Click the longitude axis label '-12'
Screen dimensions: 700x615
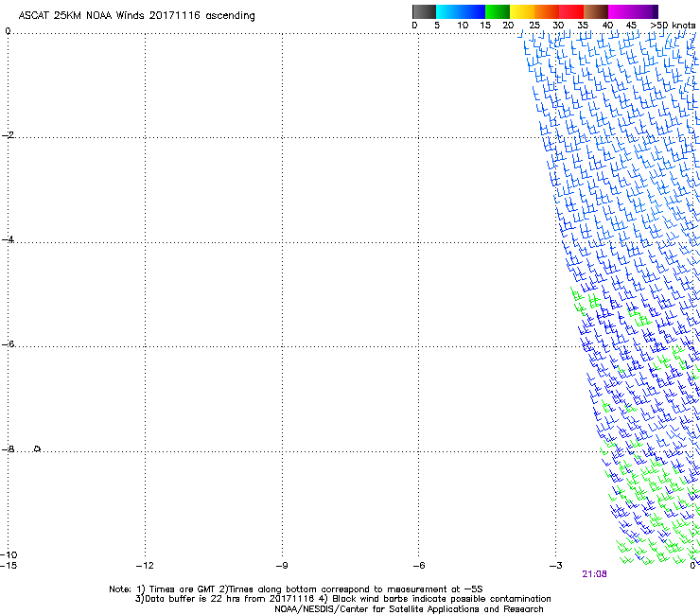(x=145, y=566)
